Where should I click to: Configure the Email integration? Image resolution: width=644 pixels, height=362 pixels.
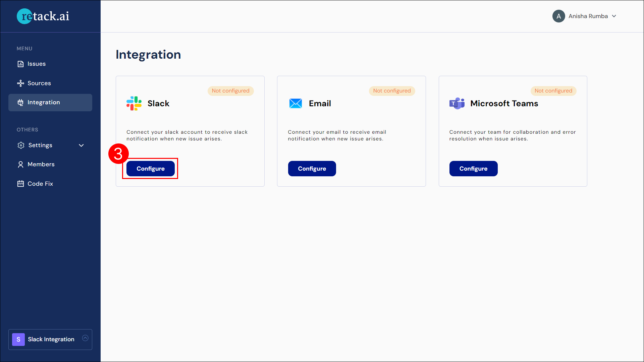(x=312, y=168)
